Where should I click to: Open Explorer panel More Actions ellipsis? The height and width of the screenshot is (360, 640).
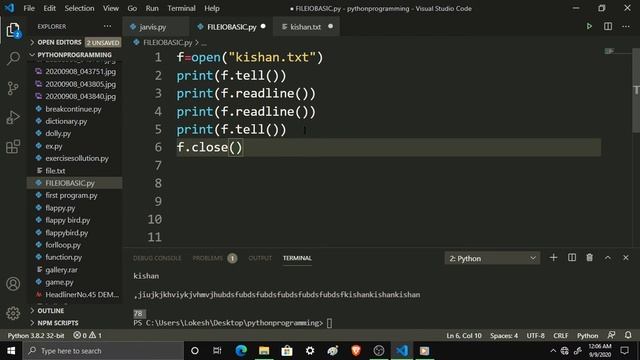pyautogui.click(x=107, y=26)
